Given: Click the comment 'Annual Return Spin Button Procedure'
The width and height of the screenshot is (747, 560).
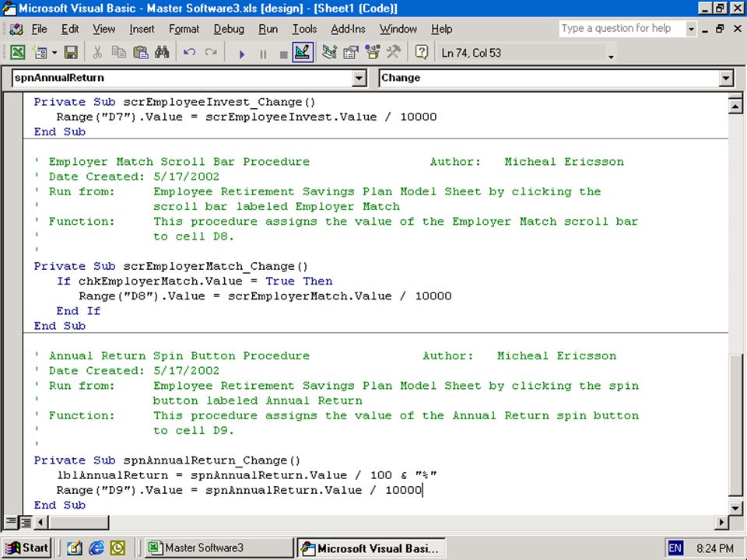Looking at the screenshot, I should tap(179, 355).
